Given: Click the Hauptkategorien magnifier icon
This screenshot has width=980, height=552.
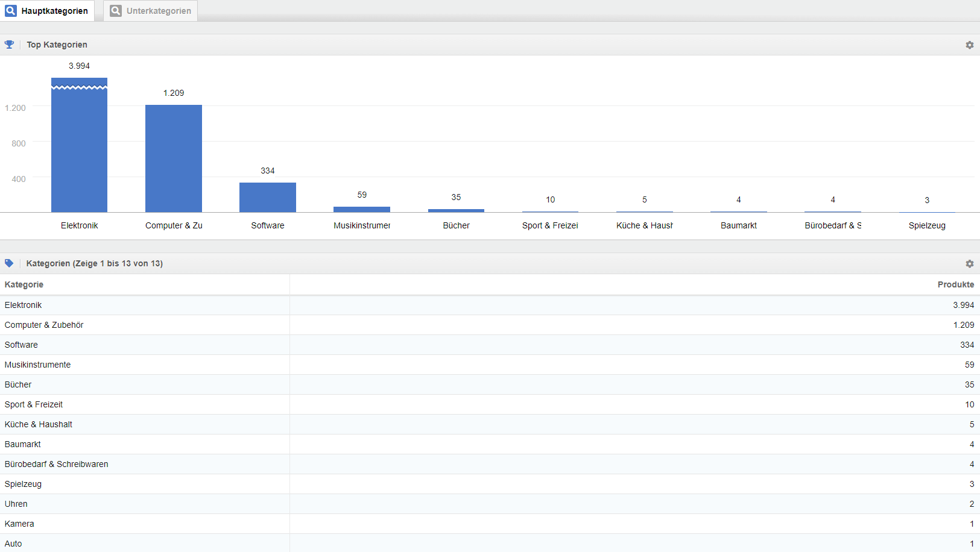Looking at the screenshot, I should [x=11, y=11].
